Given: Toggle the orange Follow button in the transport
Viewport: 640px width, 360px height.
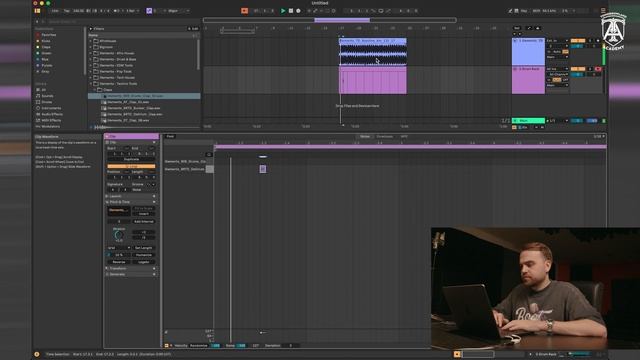Looking at the screenshot, I should pos(244,11).
